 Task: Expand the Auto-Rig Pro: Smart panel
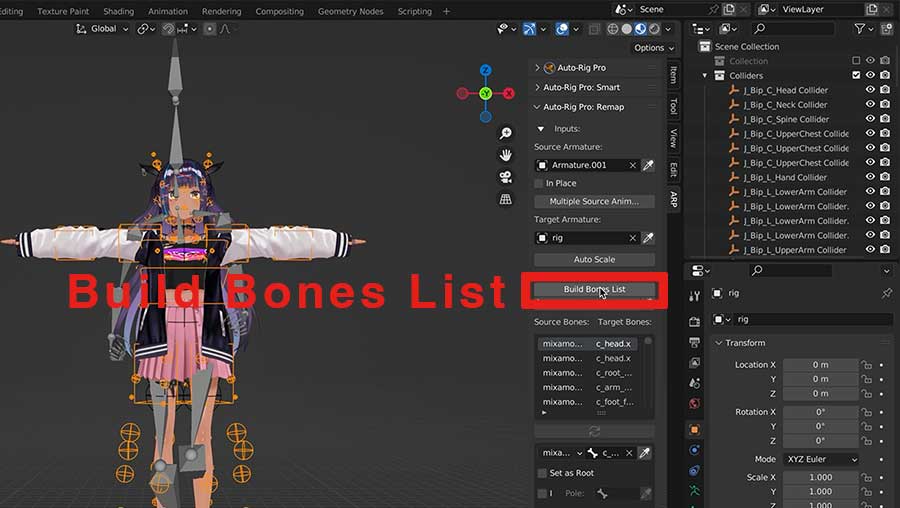pyautogui.click(x=537, y=87)
